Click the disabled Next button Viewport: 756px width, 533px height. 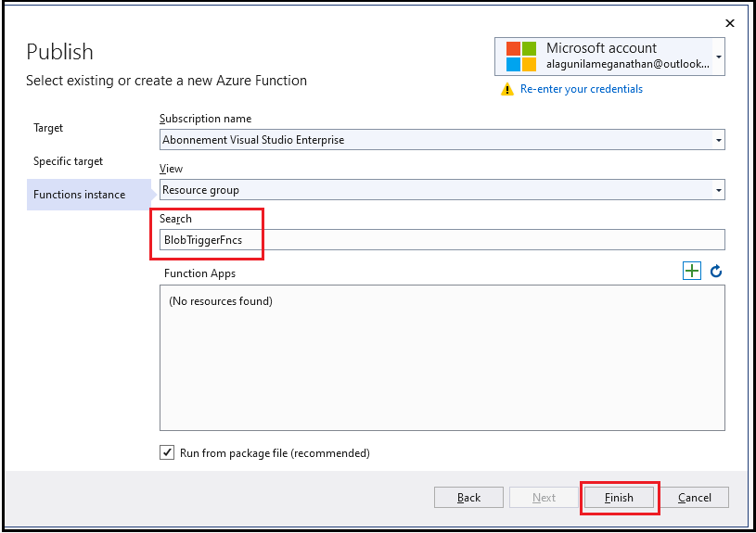point(544,498)
